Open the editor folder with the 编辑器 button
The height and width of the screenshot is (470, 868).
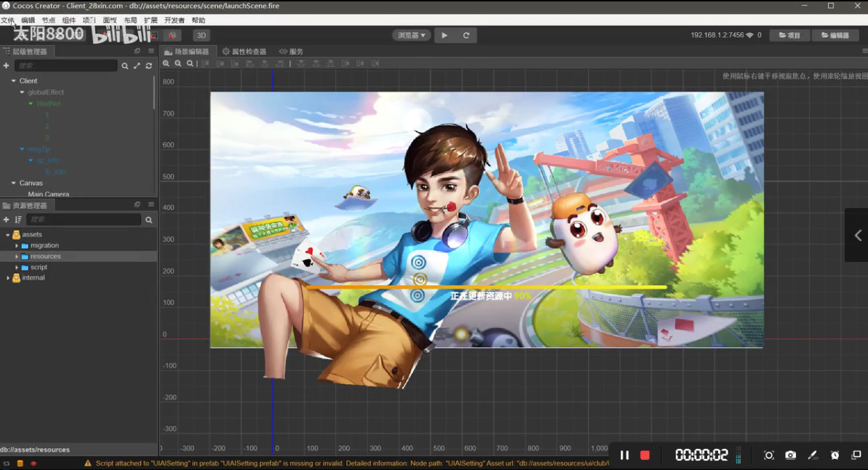point(835,36)
